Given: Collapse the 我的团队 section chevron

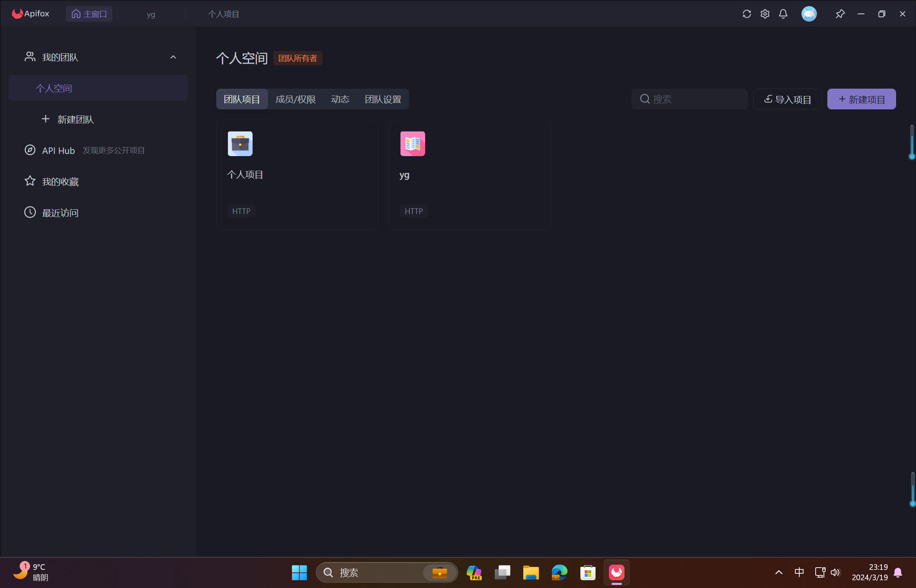Looking at the screenshot, I should tap(173, 57).
